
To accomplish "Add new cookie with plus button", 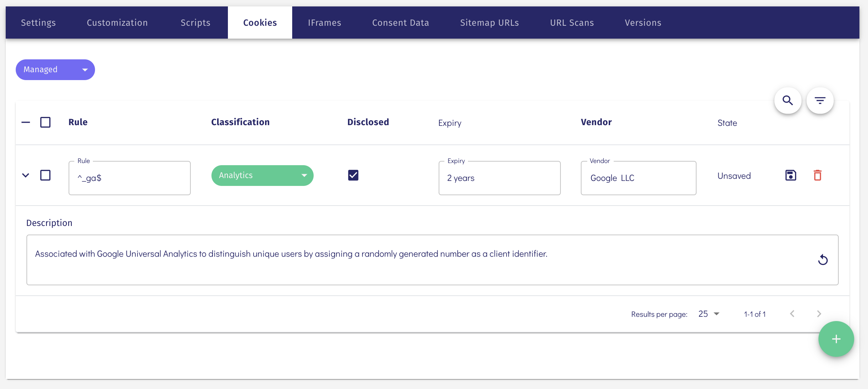I will [836, 339].
